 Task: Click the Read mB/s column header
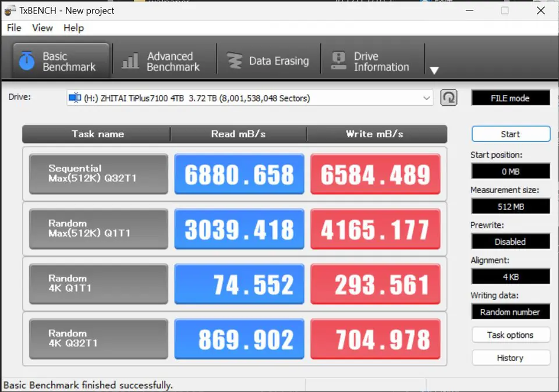pyautogui.click(x=238, y=134)
